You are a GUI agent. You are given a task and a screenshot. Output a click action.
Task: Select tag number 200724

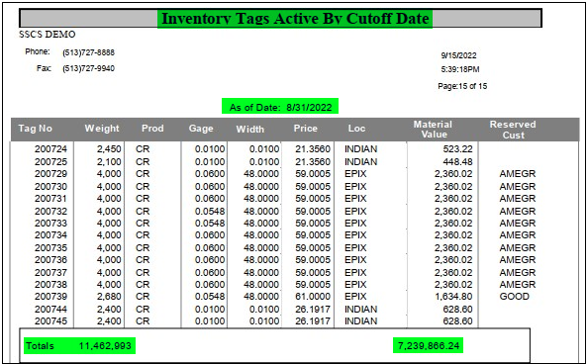[x=50, y=149]
